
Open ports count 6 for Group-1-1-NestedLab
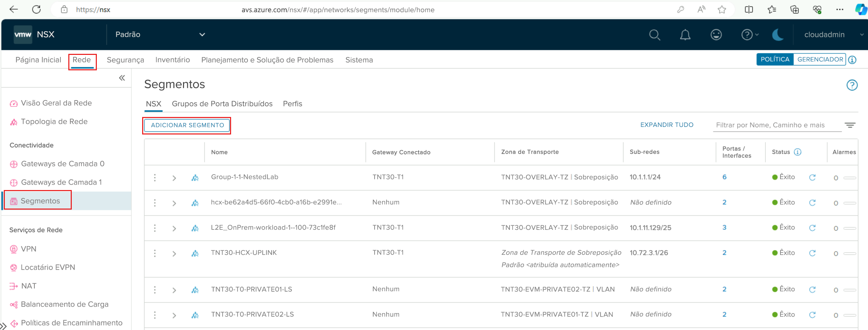(724, 177)
